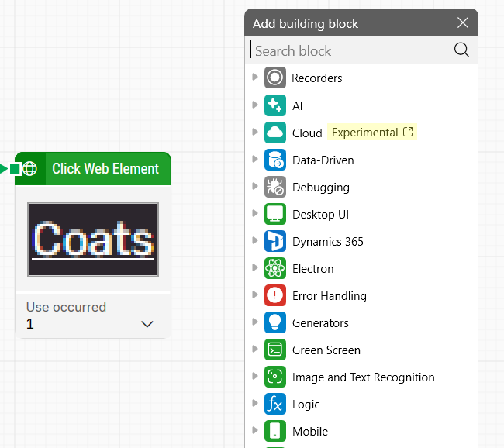Click the Recorders category icon

click(275, 78)
